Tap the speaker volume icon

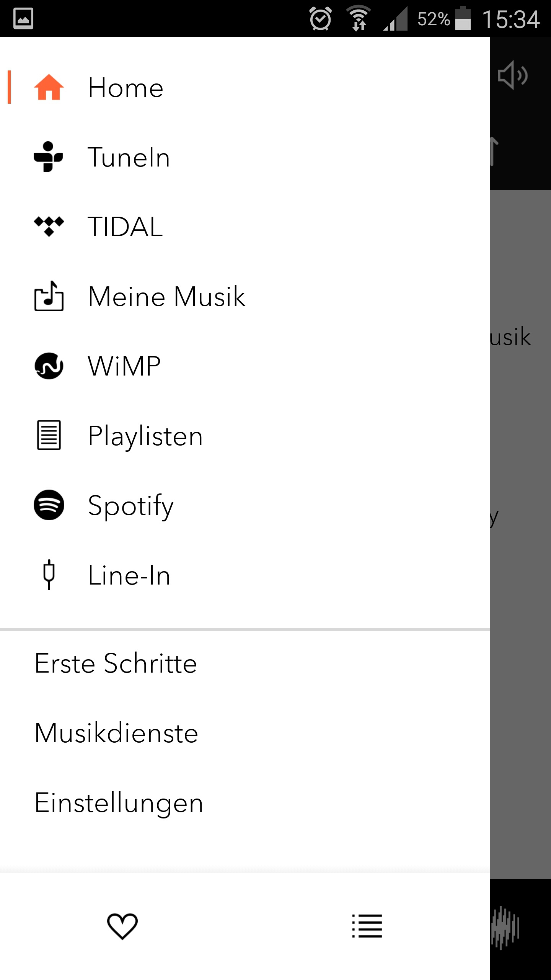click(x=513, y=75)
